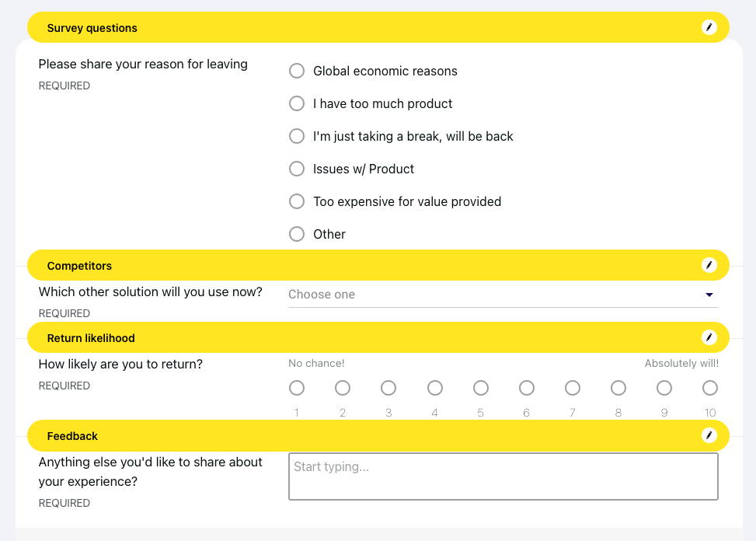This screenshot has width=756, height=541.
Task: Choose 10 on the return likelihood scale
Action: [710, 387]
